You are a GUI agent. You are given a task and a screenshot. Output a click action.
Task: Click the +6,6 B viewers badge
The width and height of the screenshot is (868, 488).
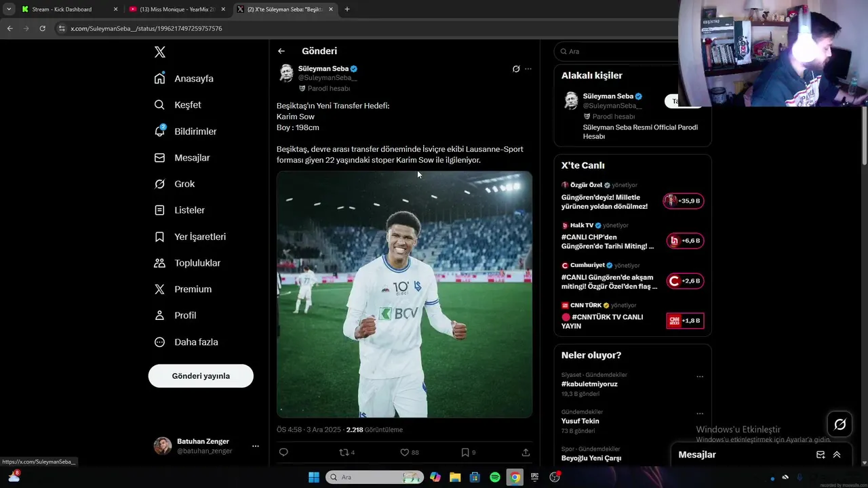[685, 241]
